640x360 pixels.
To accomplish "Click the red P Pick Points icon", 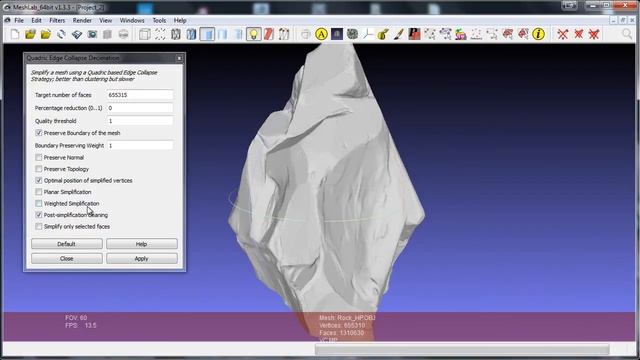I will (414, 34).
